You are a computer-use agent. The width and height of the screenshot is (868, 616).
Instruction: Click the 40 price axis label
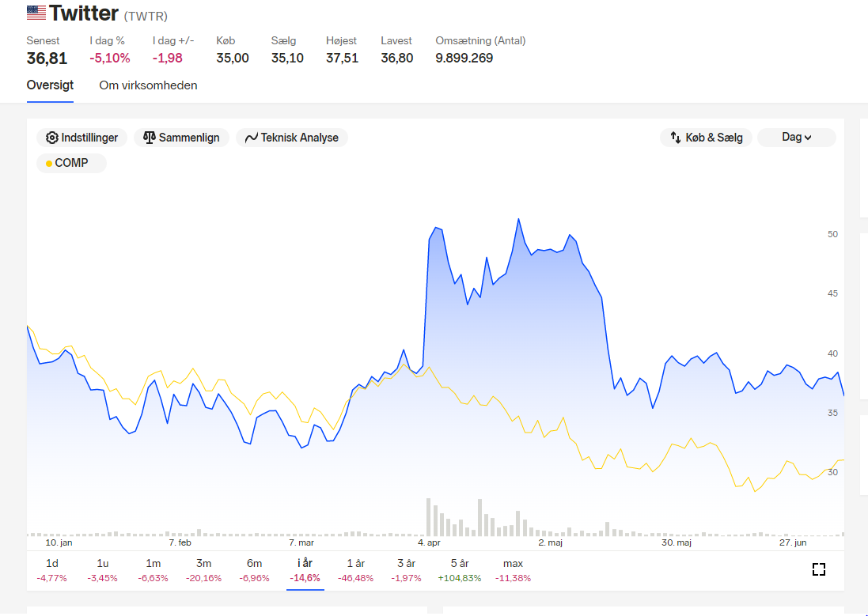pos(832,353)
